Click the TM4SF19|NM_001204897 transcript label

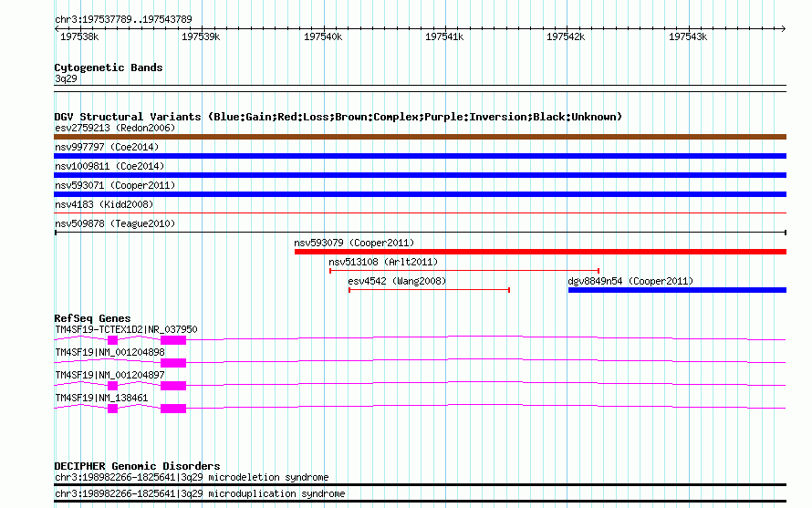pos(109,375)
